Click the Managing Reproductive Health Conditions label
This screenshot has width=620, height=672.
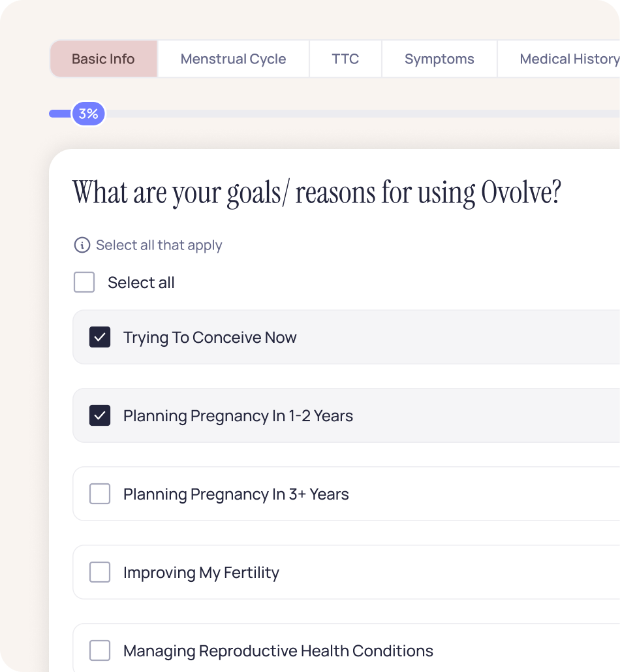coord(278,651)
